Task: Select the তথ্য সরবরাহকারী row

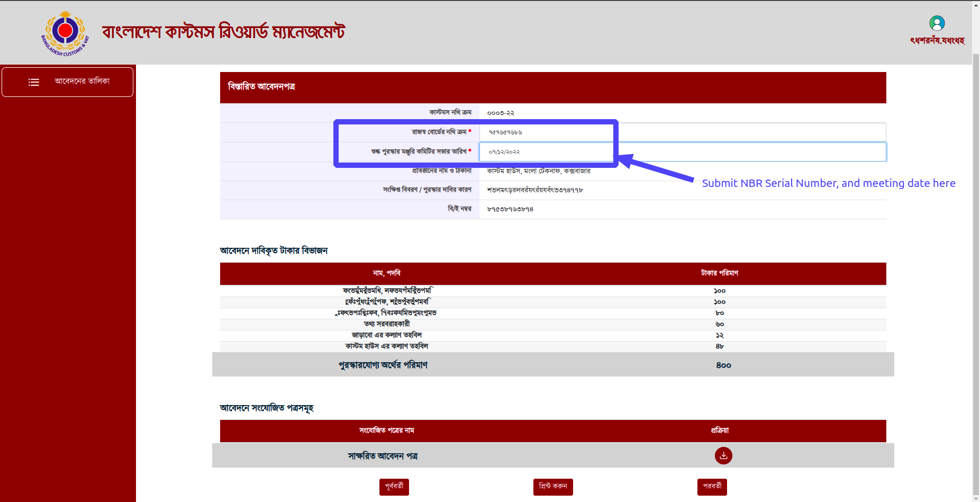Action: pyautogui.click(x=553, y=324)
